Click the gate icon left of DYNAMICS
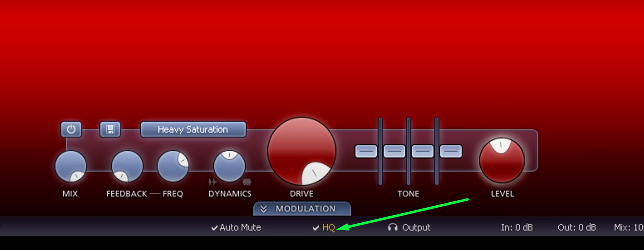 (212, 182)
